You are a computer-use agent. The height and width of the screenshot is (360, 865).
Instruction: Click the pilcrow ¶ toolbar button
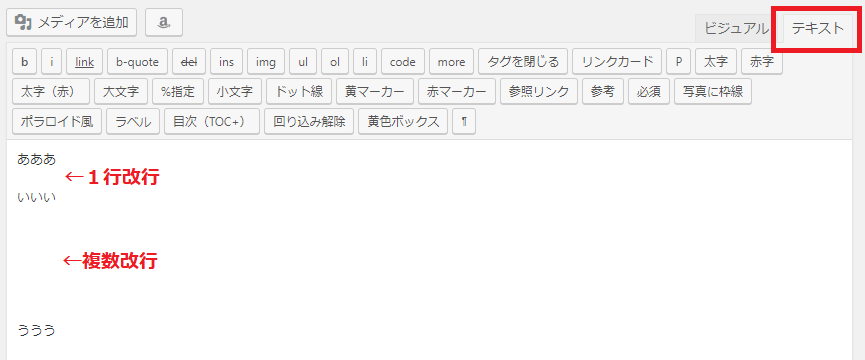pos(464,121)
